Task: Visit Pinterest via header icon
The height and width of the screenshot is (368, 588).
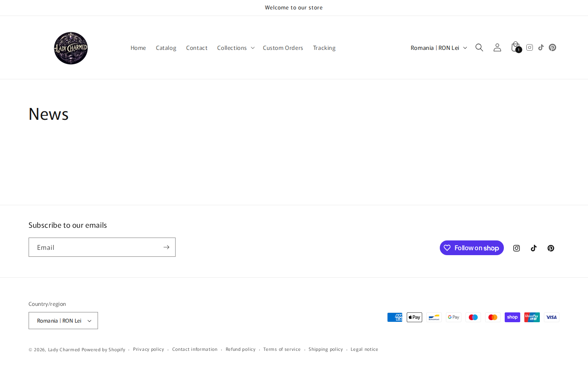Action: [552, 47]
